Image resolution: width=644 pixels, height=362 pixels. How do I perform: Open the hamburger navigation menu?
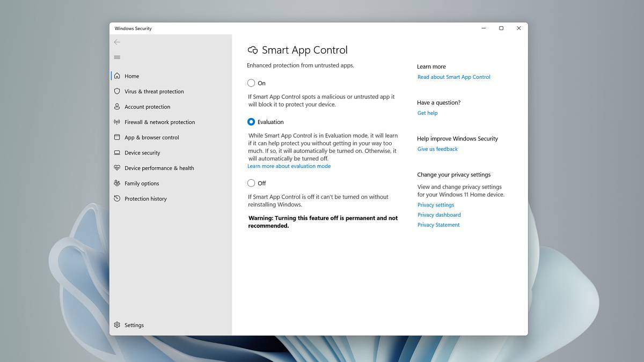click(117, 57)
